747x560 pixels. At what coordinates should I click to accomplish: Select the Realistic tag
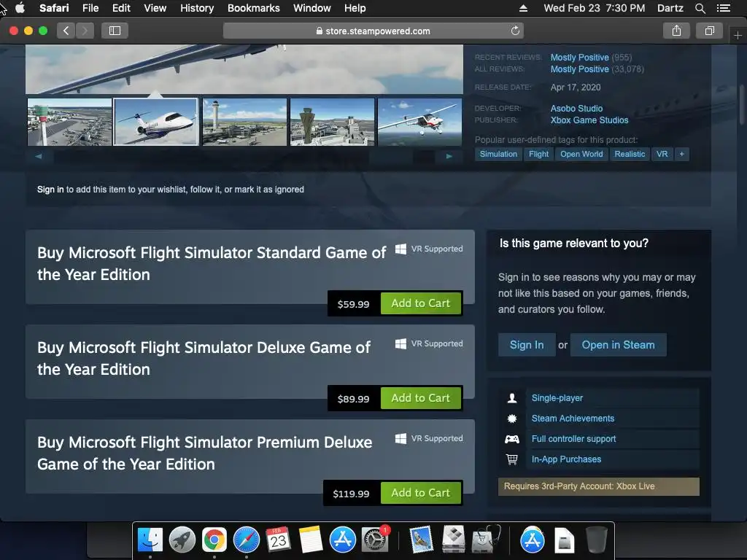tap(630, 155)
